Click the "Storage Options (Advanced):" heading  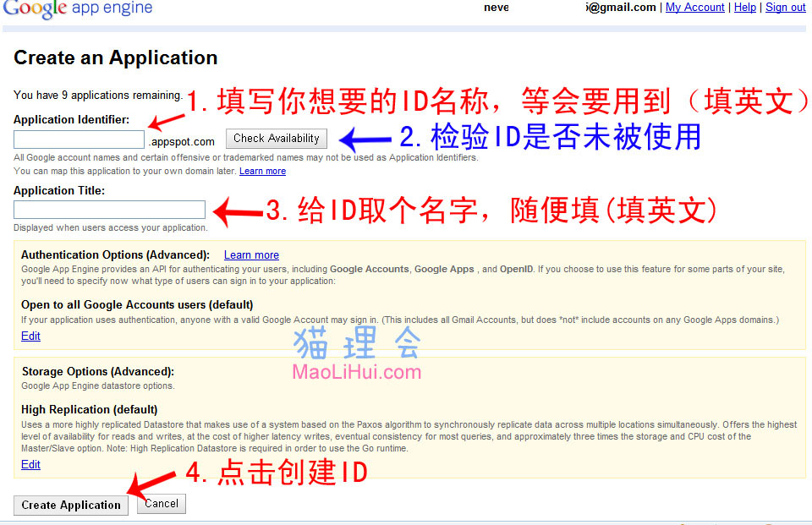tap(98, 372)
